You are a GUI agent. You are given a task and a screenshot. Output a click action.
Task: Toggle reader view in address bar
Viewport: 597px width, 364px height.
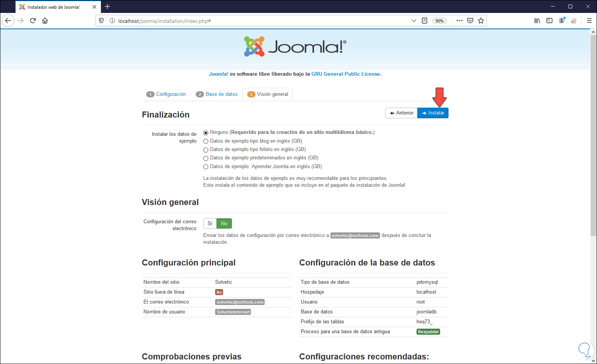pyautogui.click(x=425, y=21)
